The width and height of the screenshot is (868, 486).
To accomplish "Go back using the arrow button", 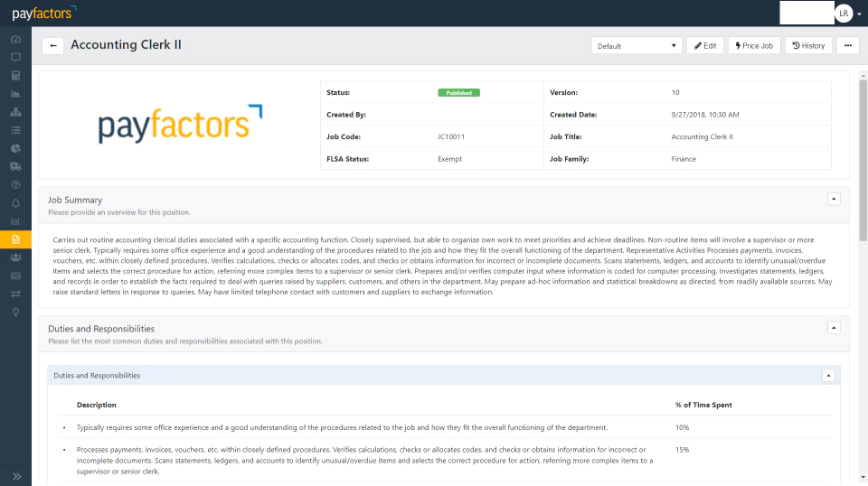I will [53, 46].
